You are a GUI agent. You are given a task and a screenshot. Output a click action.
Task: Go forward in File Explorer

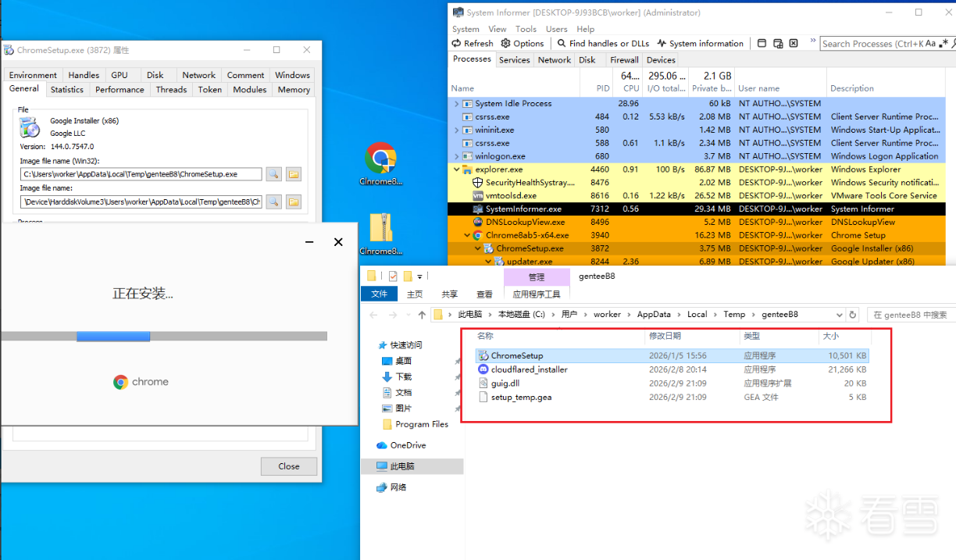point(393,315)
